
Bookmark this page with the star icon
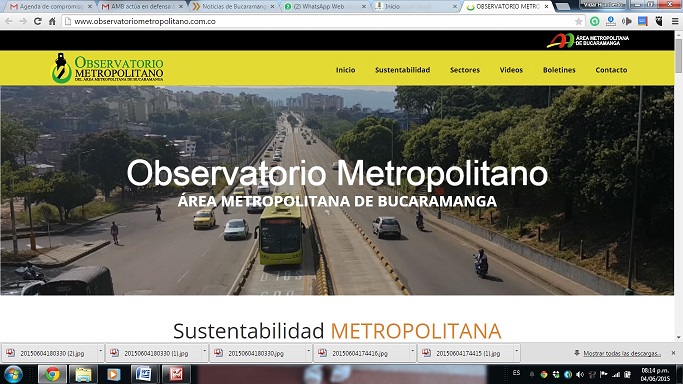[578, 21]
